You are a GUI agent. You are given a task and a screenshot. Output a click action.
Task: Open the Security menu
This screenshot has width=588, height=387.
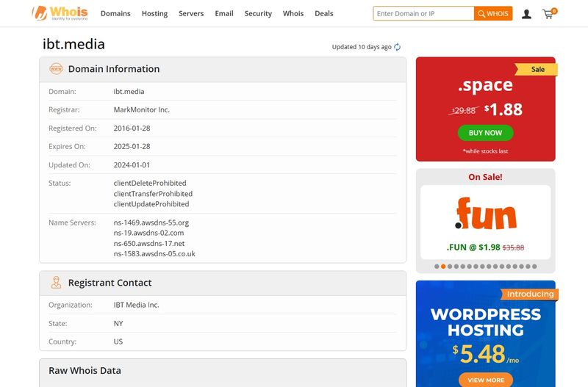(x=258, y=13)
